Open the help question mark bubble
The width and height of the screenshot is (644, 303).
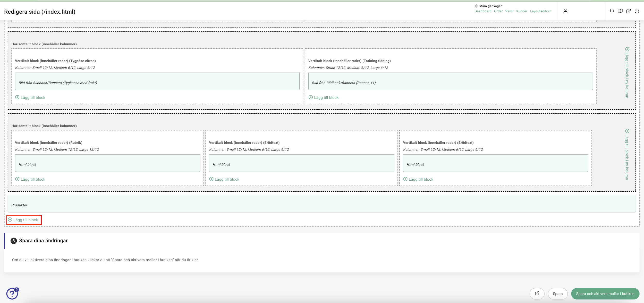[12, 293]
